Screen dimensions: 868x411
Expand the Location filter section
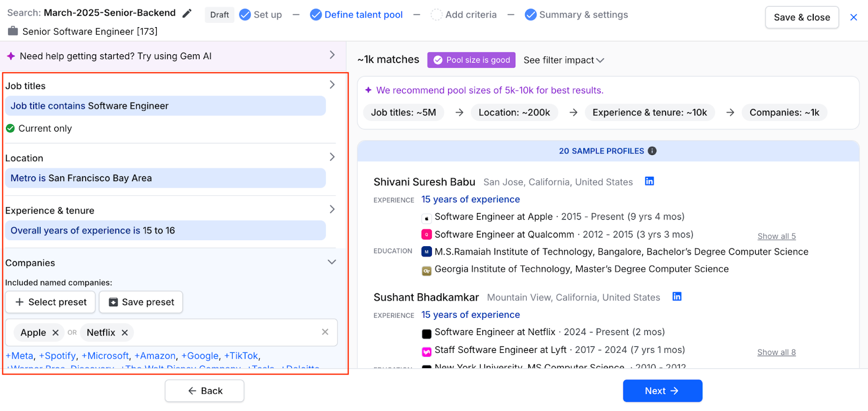tap(332, 157)
